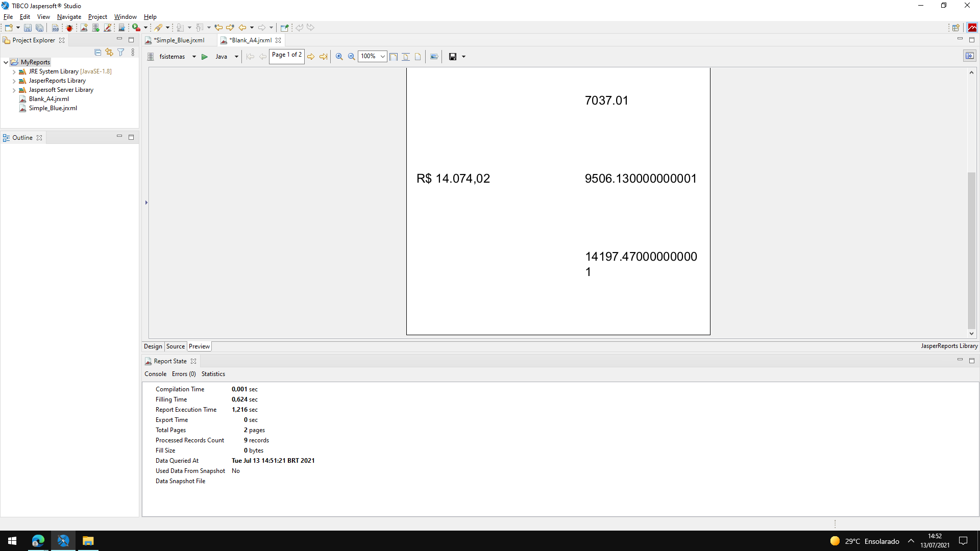Viewport: 980px width, 551px height.
Task: Click the bug debug icon in toolbar
Action: [69, 28]
